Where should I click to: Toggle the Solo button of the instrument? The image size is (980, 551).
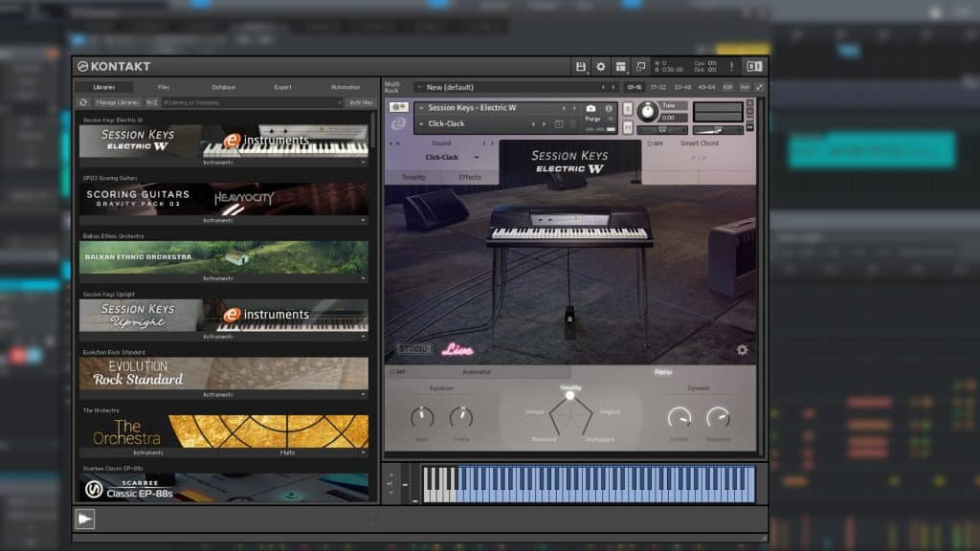[x=628, y=109]
